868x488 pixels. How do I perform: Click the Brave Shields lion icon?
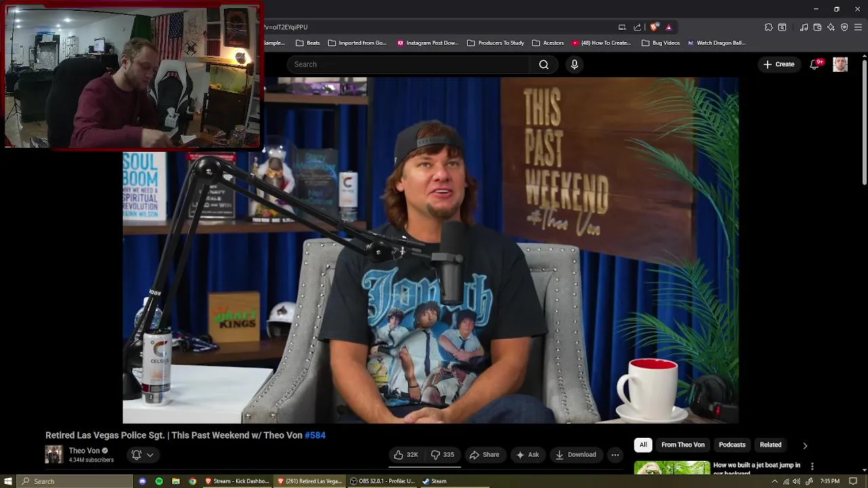pyautogui.click(x=654, y=27)
